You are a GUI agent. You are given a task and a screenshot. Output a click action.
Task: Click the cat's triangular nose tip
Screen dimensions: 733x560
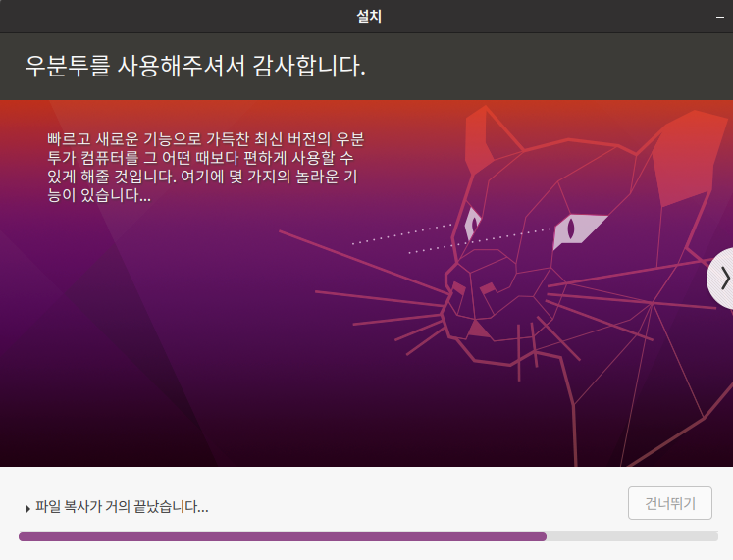(478, 329)
